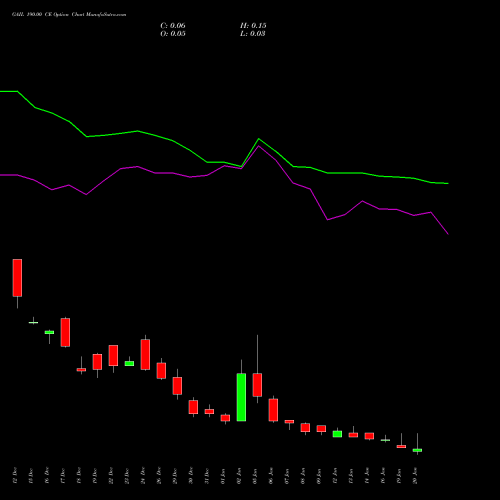Click the 12 Dec date label

coord(15,476)
